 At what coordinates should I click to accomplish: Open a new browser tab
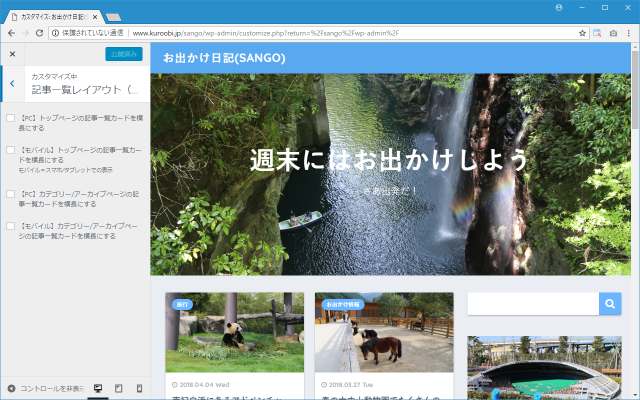[x=113, y=17]
